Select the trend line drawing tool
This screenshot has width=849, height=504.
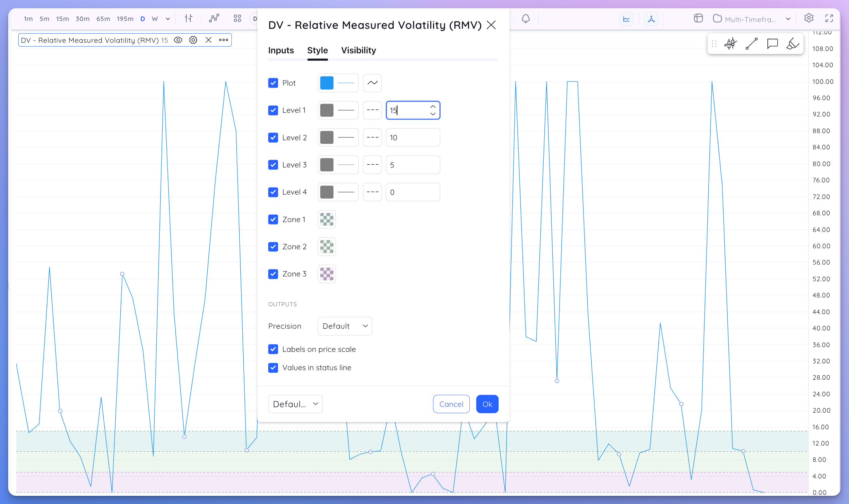click(751, 44)
